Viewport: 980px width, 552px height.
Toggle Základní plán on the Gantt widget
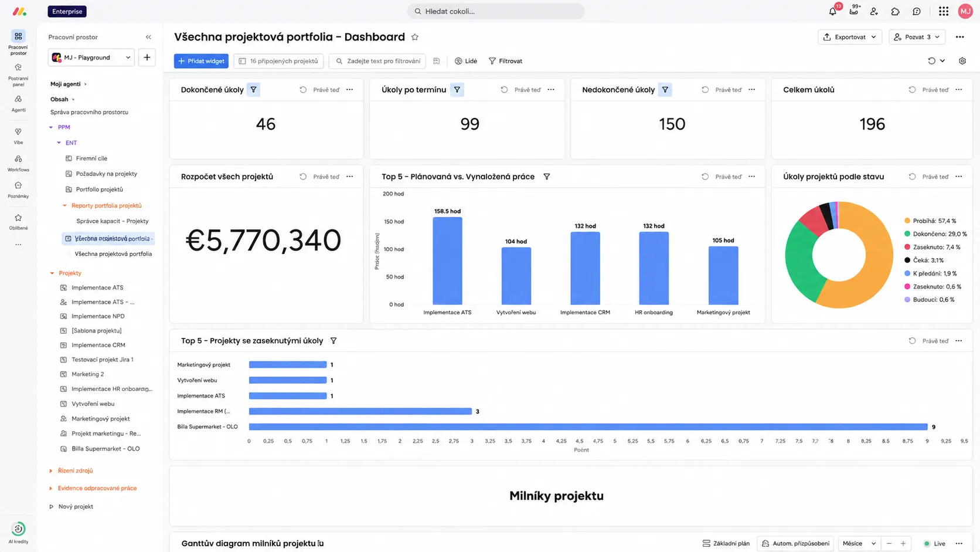click(726, 543)
